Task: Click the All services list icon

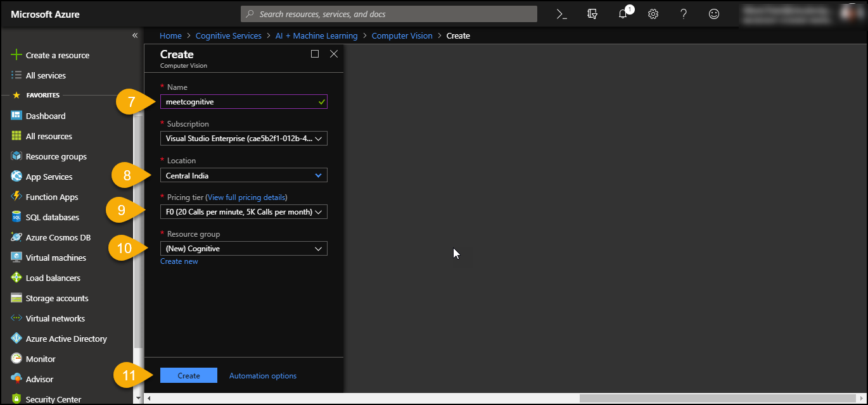Action: [16, 75]
